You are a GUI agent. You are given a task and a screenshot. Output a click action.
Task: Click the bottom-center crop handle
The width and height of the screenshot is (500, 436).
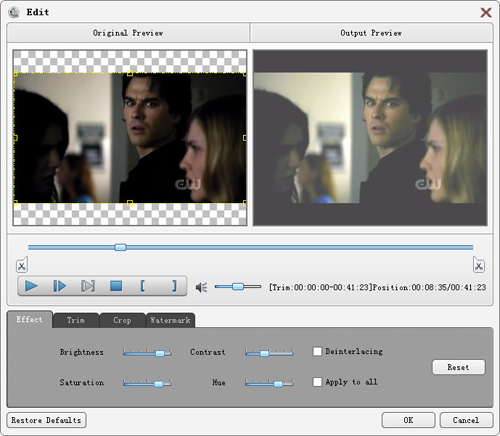tap(130, 203)
